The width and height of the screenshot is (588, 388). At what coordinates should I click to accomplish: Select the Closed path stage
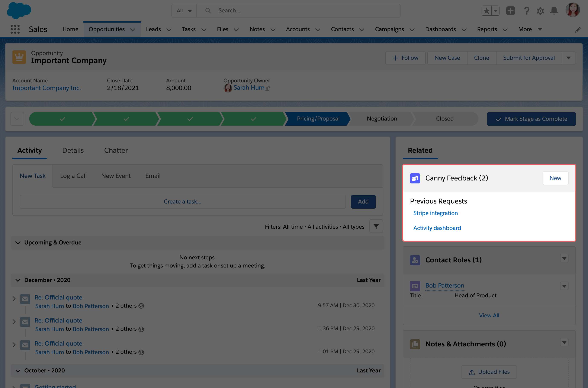pos(445,119)
